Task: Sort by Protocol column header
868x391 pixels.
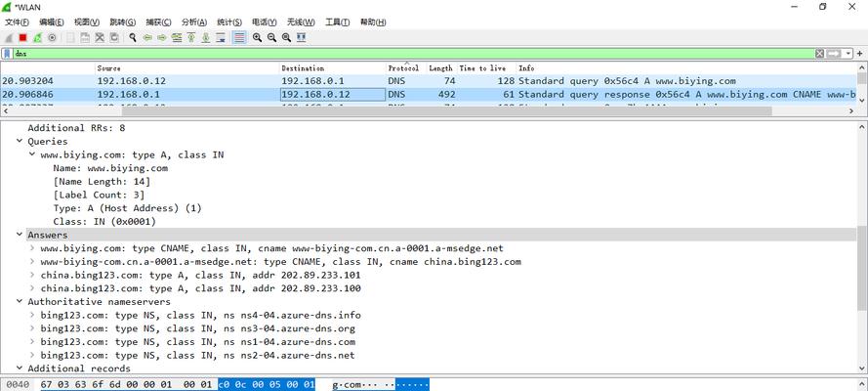Action: click(x=406, y=68)
